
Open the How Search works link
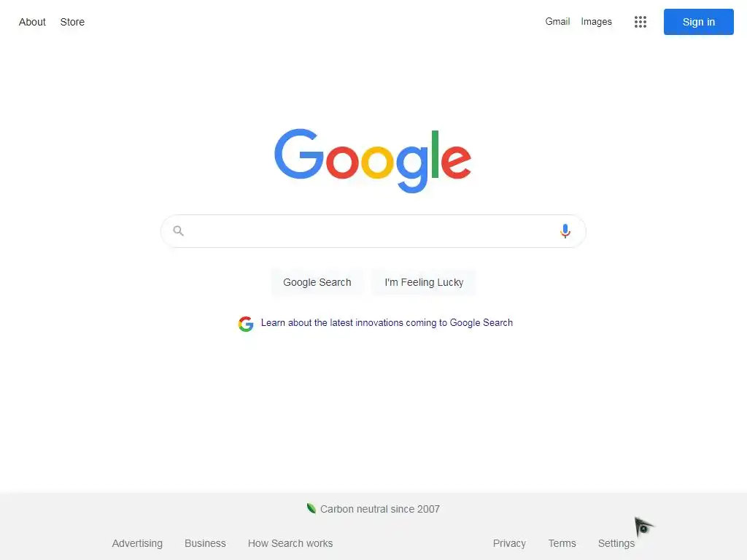[290, 543]
